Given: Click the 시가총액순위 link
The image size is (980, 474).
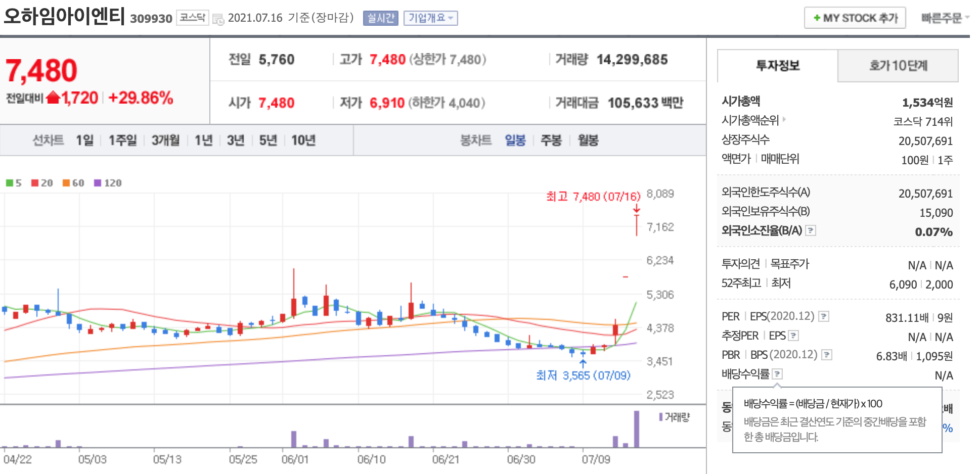Looking at the screenshot, I should 750,120.
